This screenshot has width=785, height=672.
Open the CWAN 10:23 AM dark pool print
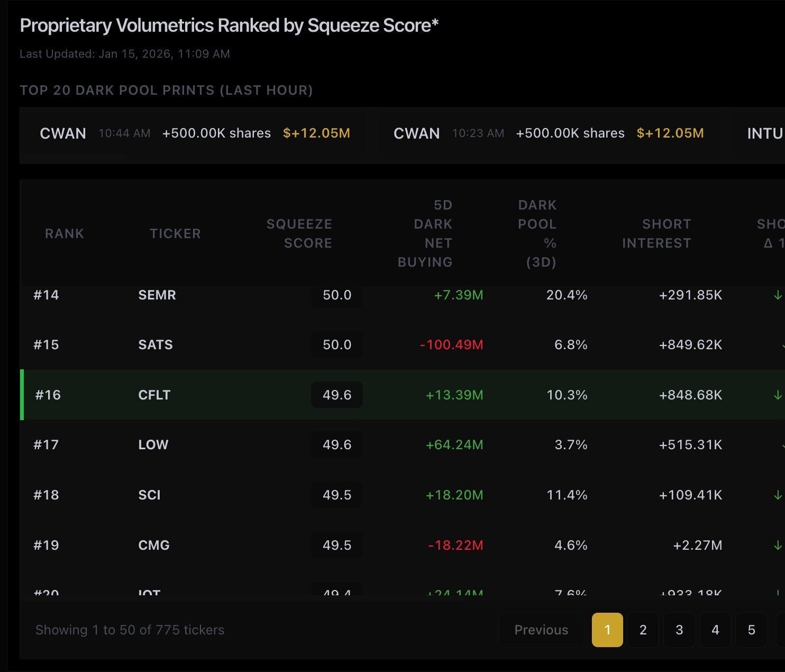548,133
